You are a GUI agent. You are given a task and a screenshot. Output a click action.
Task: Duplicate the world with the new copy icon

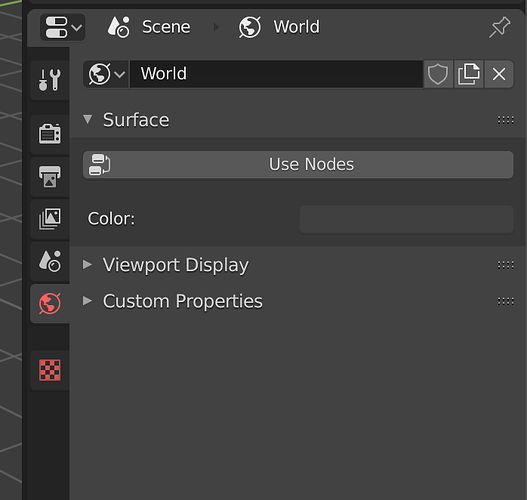469,74
